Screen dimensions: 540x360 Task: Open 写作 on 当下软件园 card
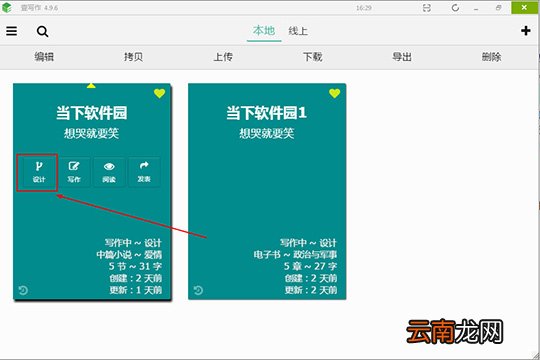(74, 172)
